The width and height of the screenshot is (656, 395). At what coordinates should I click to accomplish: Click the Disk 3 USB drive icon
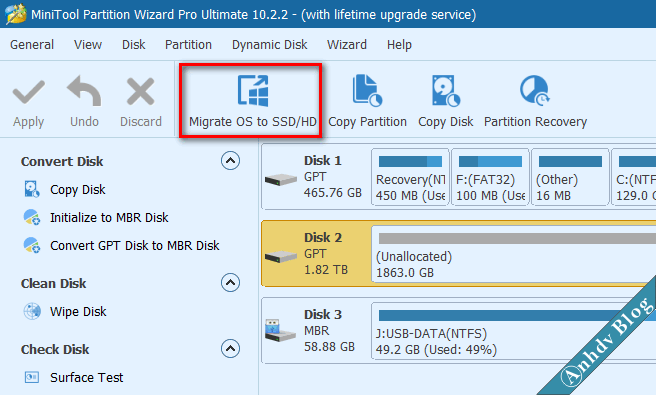pos(280,331)
